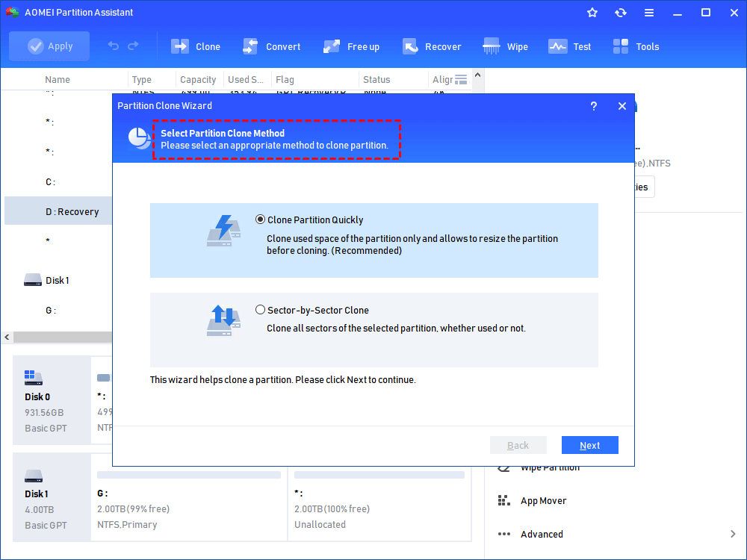Open the column view options icon
Screen dimensions: 747x560
pos(461,80)
